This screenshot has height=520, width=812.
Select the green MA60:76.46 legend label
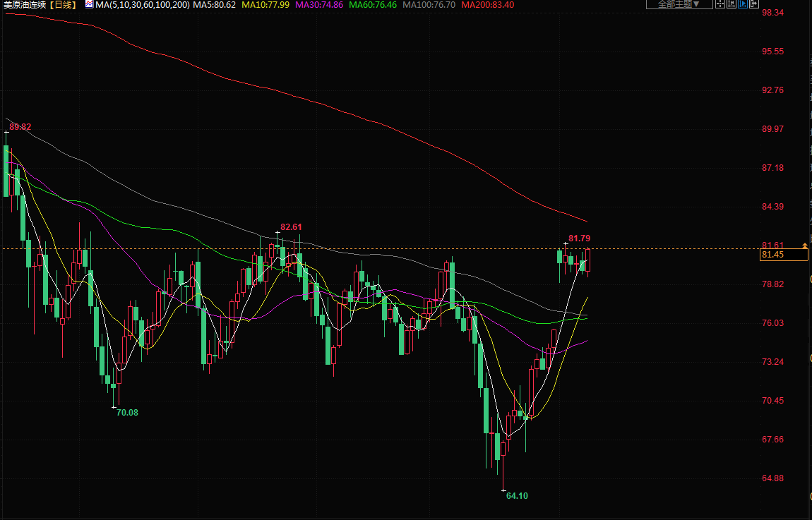[373, 4]
